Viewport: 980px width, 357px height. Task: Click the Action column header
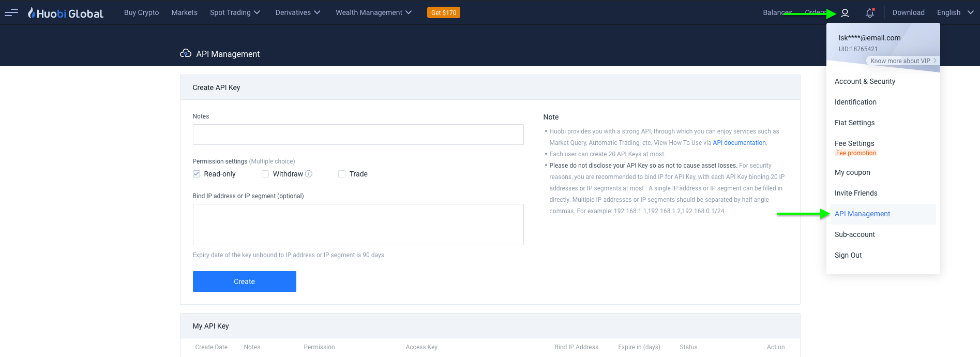[776, 347]
